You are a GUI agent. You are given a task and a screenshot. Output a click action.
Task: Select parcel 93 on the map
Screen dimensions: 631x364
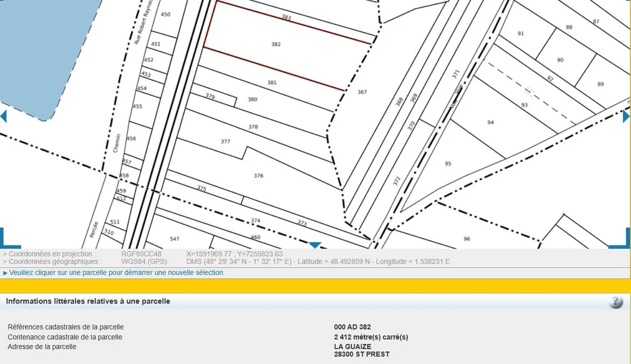(x=524, y=105)
